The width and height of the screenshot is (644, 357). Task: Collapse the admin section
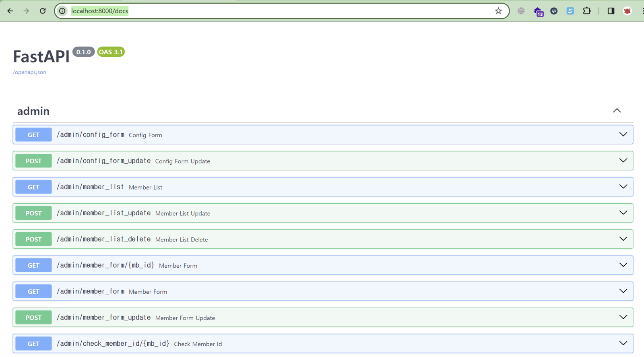(617, 111)
